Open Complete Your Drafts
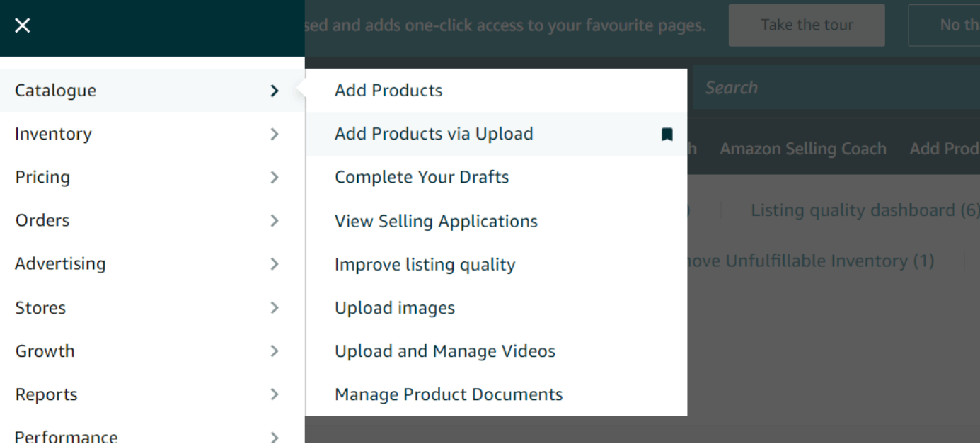This screenshot has height=444, width=980. 422,177
